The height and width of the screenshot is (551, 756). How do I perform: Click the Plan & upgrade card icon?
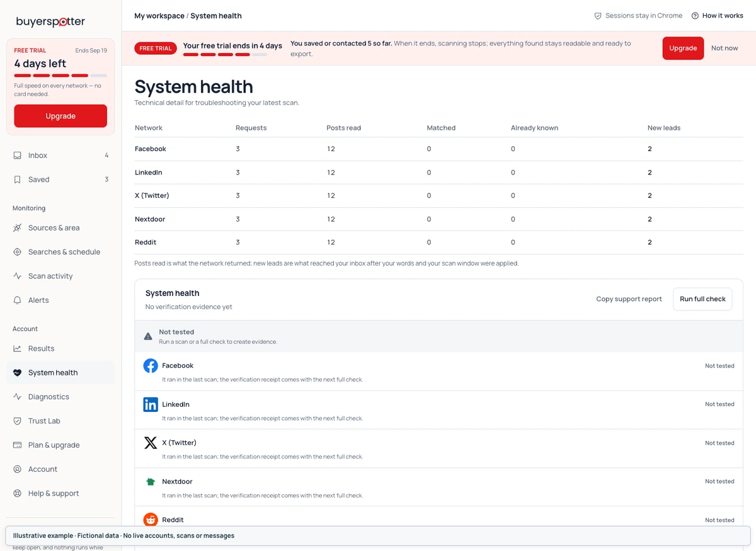pos(18,445)
